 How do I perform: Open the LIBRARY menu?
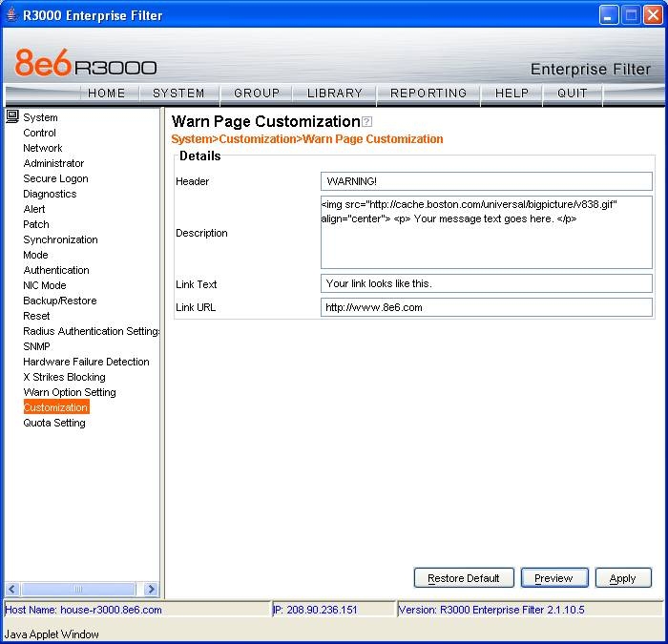pos(335,93)
